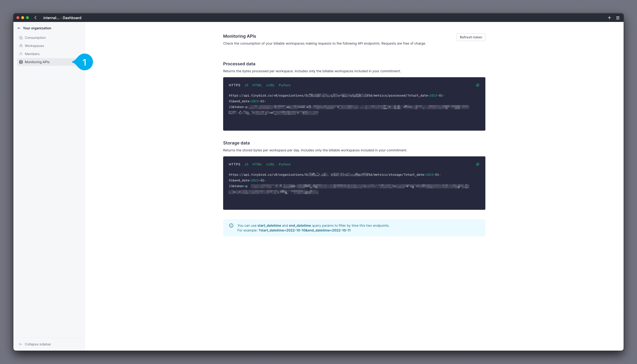Click Your organization link
Image resolution: width=637 pixels, height=364 pixels.
point(37,28)
